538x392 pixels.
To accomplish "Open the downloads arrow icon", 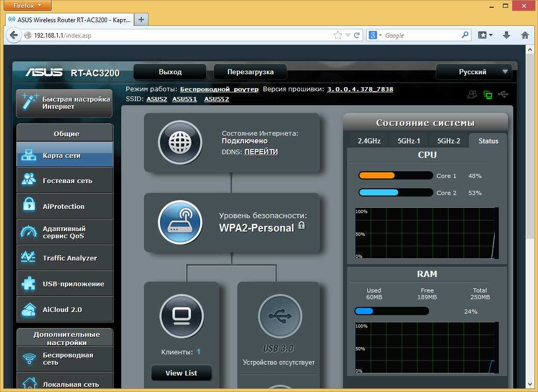I will pyautogui.click(x=507, y=35).
